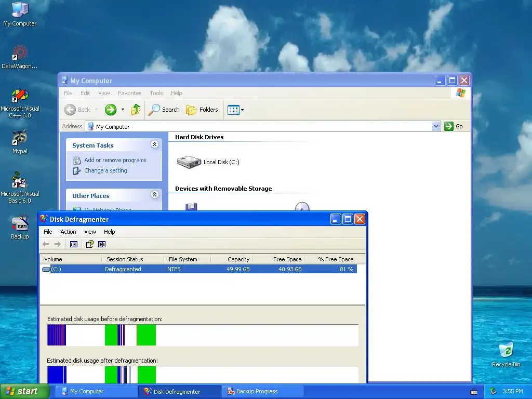Click the 49.99 GB capacity value
Viewport: 532px width, 399px height.
[238, 269]
